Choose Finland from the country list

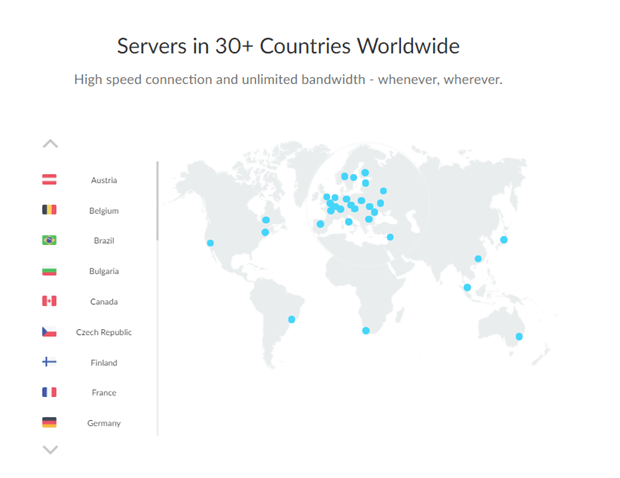click(x=104, y=363)
